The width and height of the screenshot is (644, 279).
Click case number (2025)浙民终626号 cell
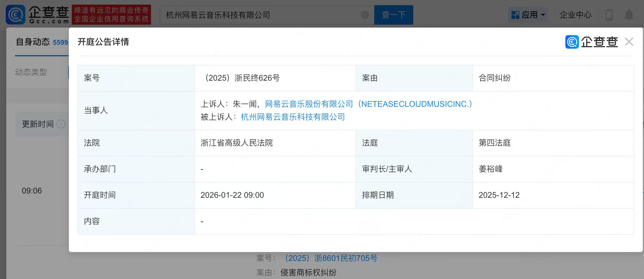tap(241, 78)
